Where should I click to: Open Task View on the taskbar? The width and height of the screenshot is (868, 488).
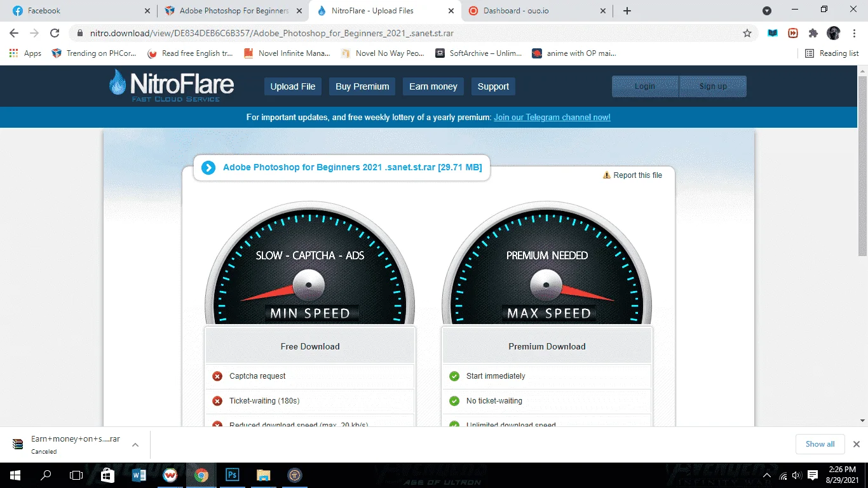pos(76,475)
